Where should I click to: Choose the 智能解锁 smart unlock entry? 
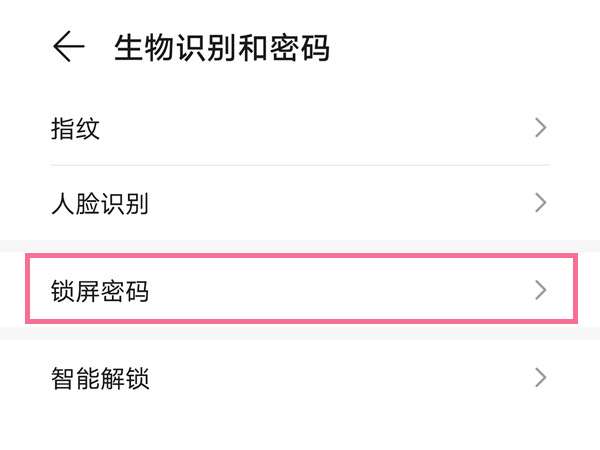coord(99,378)
